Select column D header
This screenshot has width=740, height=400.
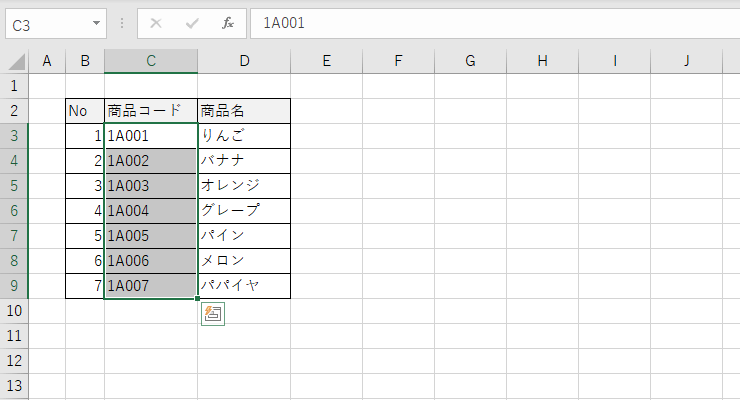pos(244,61)
